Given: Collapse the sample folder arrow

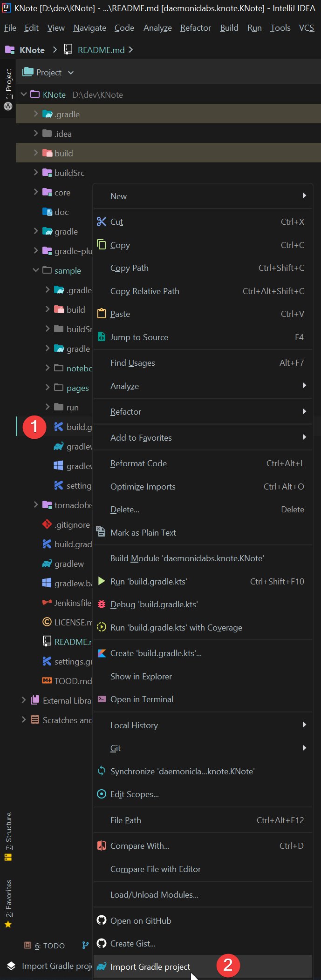Looking at the screenshot, I should click(36, 270).
